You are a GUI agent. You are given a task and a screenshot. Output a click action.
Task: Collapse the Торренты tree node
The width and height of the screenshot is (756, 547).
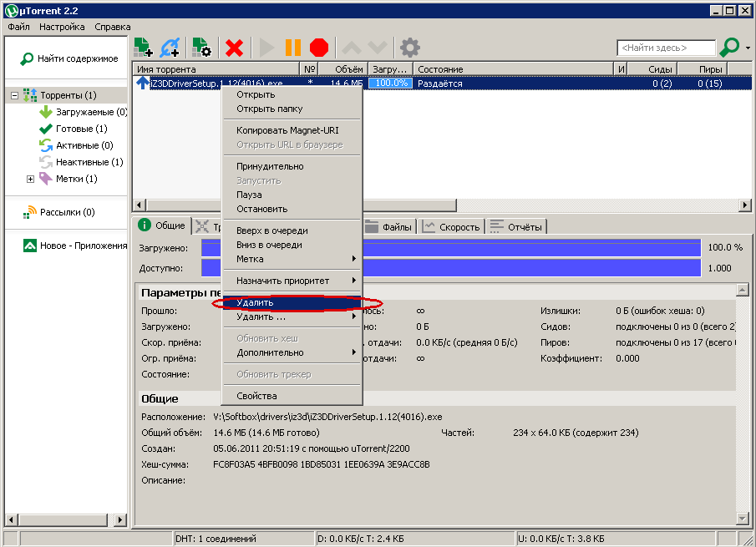pyautogui.click(x=14, y=96)
